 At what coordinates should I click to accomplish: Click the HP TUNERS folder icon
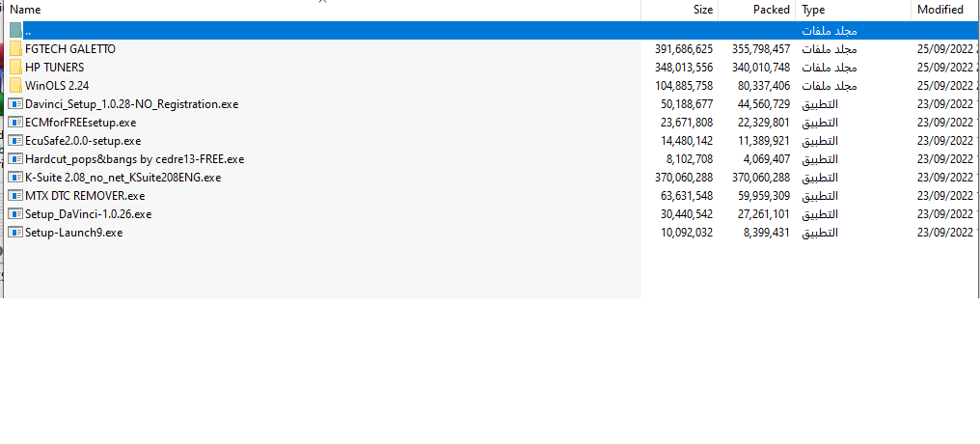point(15,68)
